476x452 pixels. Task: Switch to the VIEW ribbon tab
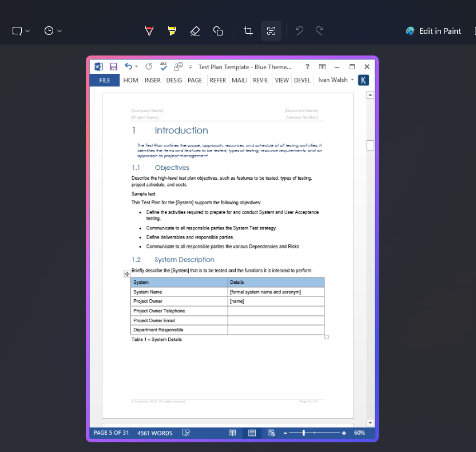click(281, 80)
